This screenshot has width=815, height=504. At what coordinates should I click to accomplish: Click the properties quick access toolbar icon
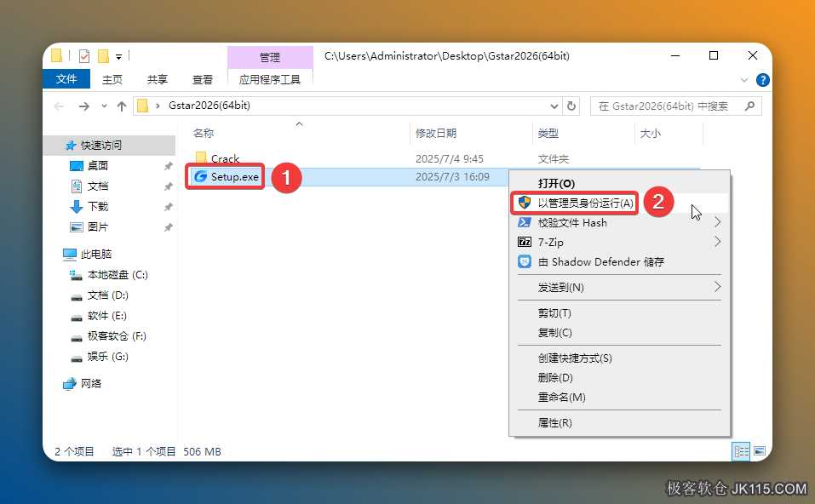tap(83, 55)
